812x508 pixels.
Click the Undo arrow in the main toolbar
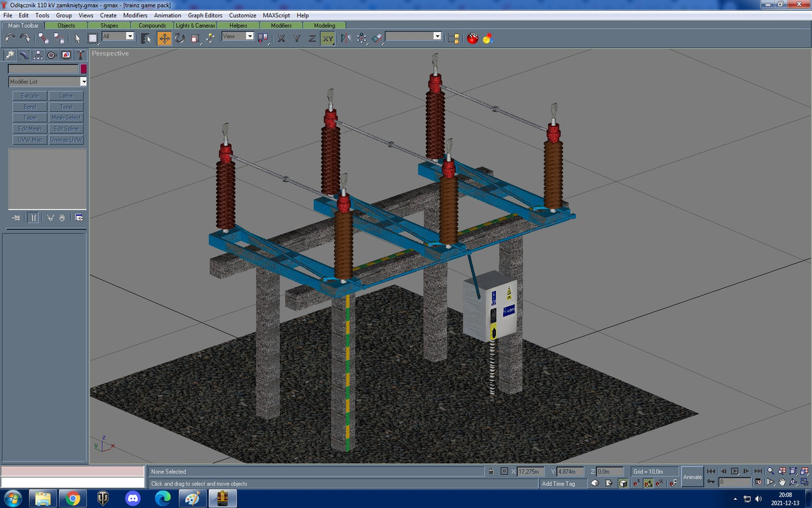tap(10, 38)
